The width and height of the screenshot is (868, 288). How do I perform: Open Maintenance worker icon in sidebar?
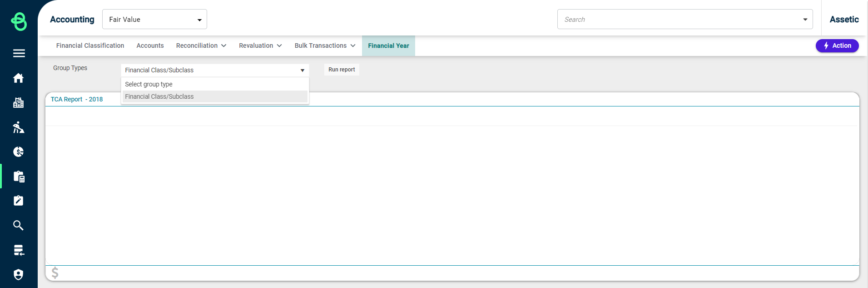[x=19, y=127]
